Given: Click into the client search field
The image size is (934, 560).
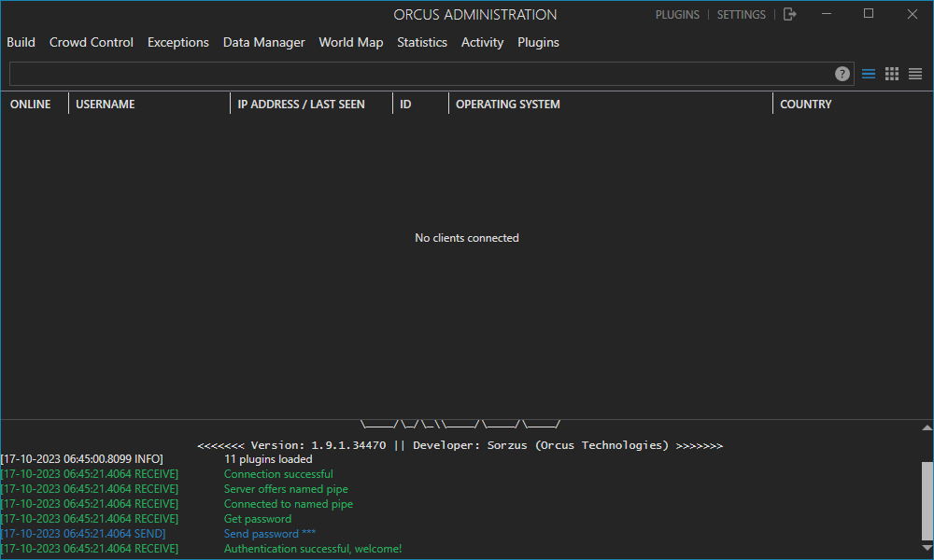Looking at the screenshot, I should click(420, 74).
